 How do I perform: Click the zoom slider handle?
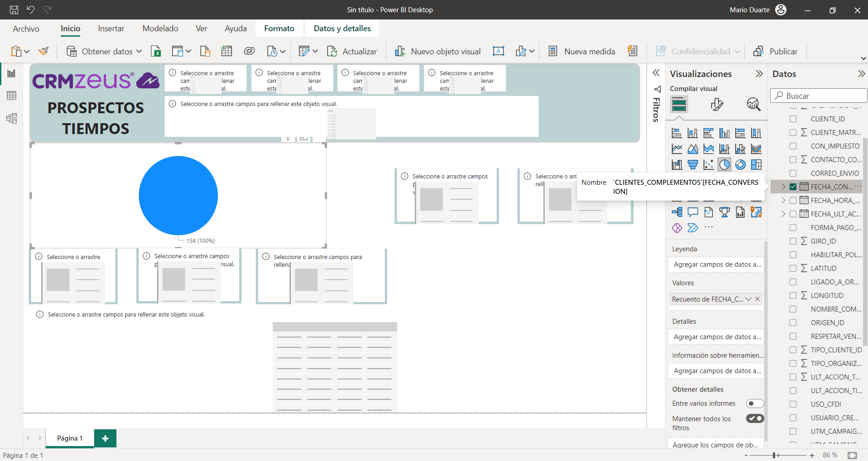pyautogui.click(x=775, y=455)
